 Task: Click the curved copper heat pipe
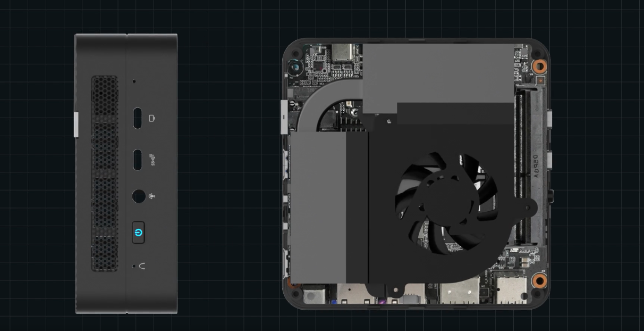319,105
